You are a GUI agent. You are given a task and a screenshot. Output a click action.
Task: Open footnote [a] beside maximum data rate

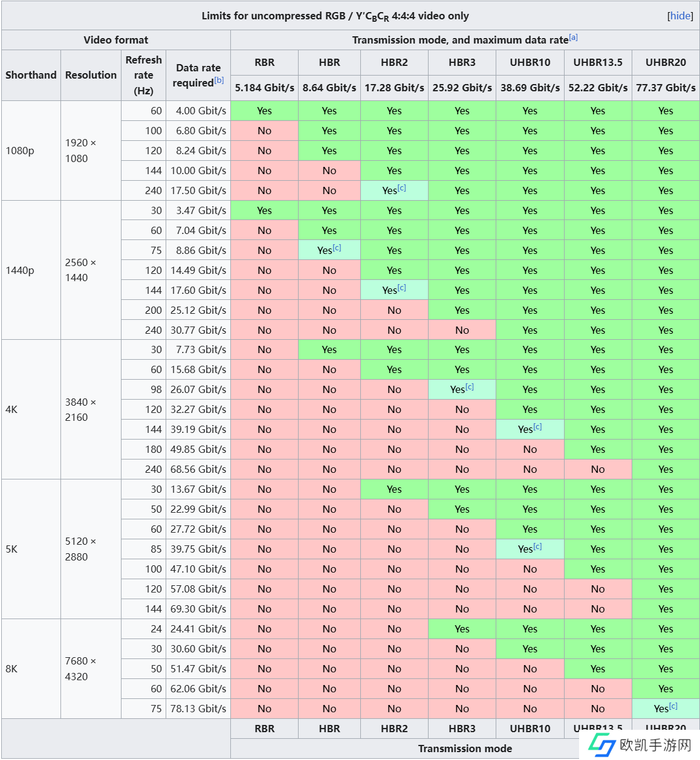pyautogui.click(x=573, y=37)
